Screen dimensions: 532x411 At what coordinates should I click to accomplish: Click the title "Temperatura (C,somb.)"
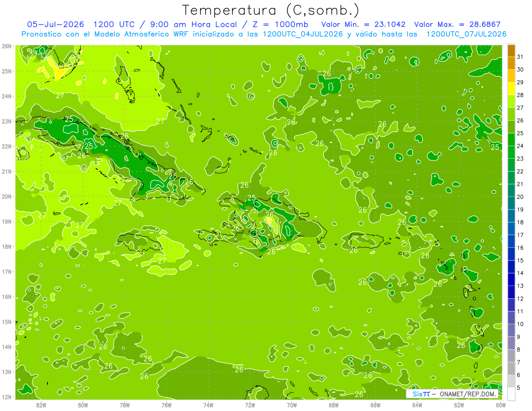point(271,10)
